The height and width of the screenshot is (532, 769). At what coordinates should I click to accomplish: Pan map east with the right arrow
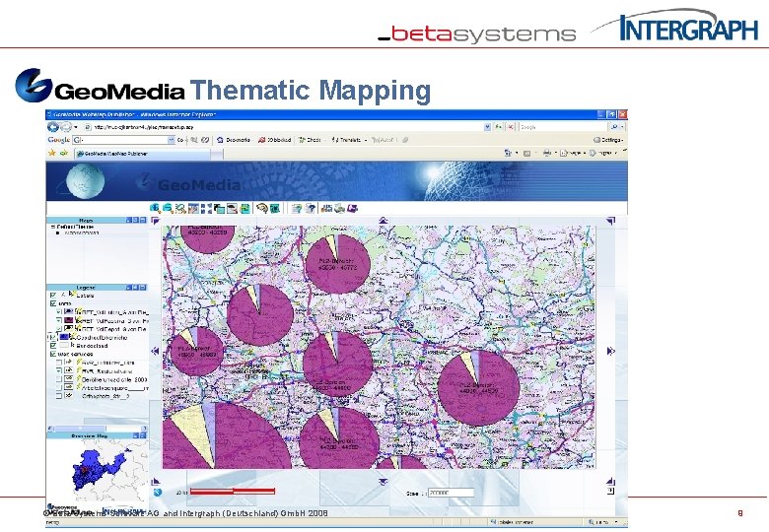610,351
